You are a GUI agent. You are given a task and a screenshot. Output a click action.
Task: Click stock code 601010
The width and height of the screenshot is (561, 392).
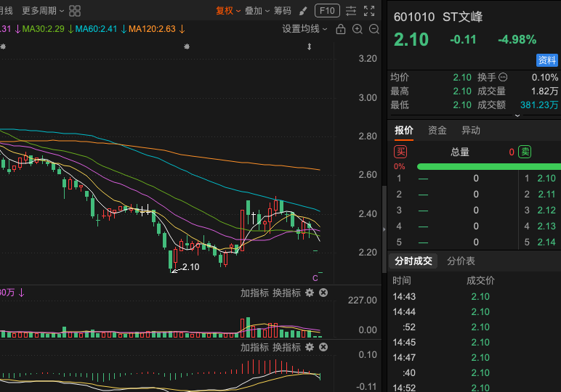(x=414, y=17)
